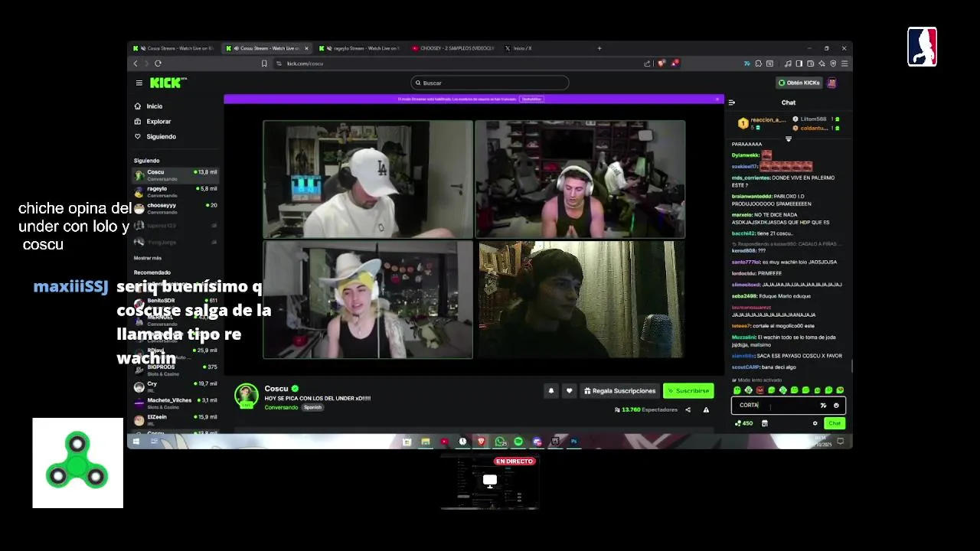The image size is (980, 551).
Task: Open Windows Start button
Action: tap(136, 442)
